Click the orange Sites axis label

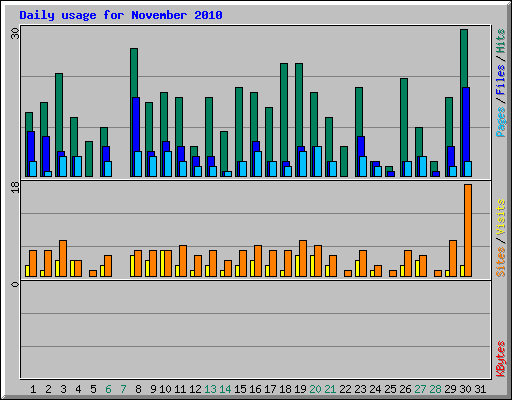500,262
